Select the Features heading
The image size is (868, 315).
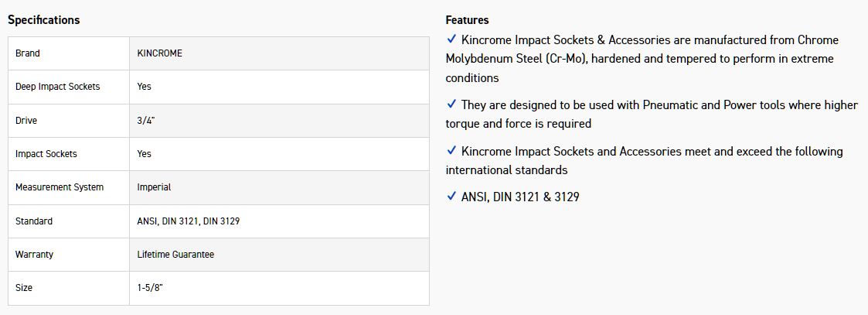tap(467, 20)
